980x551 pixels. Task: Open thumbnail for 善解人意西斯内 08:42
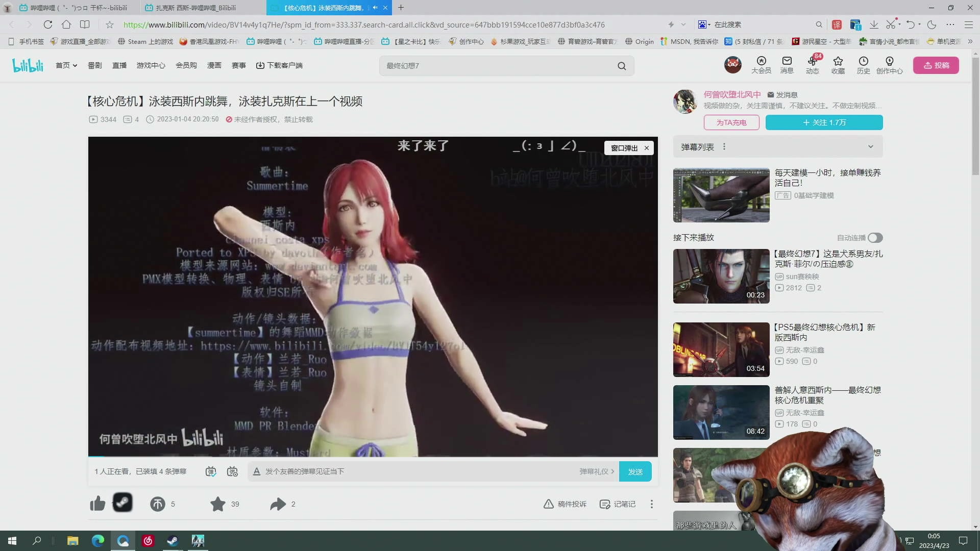click(x=721, y=412)
